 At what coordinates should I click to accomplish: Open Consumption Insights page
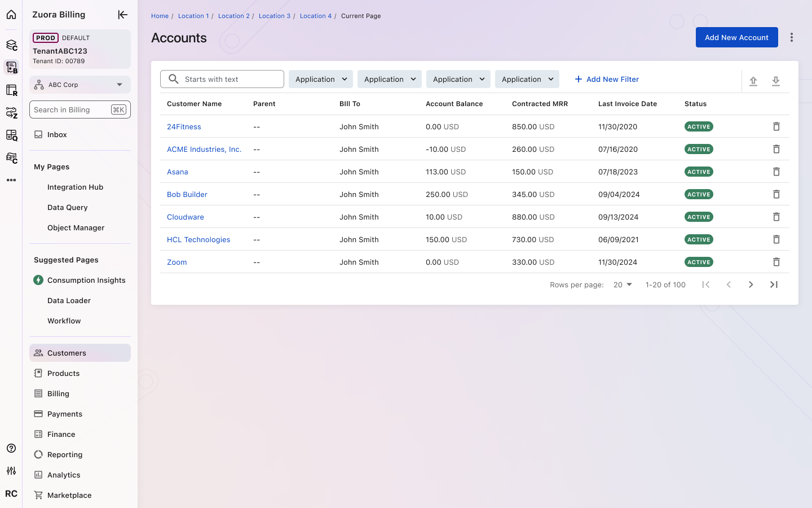(x=86, y=280)
